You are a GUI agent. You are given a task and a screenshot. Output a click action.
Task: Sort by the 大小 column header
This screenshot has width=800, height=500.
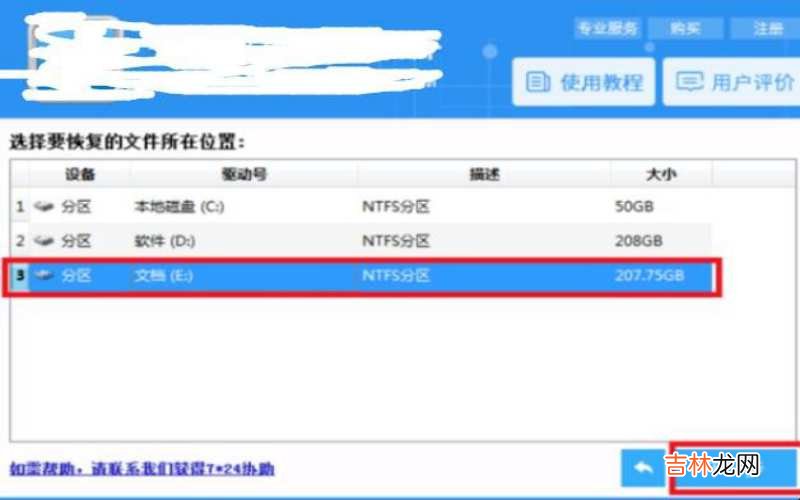pyautogui.click(x=661, y=174)
